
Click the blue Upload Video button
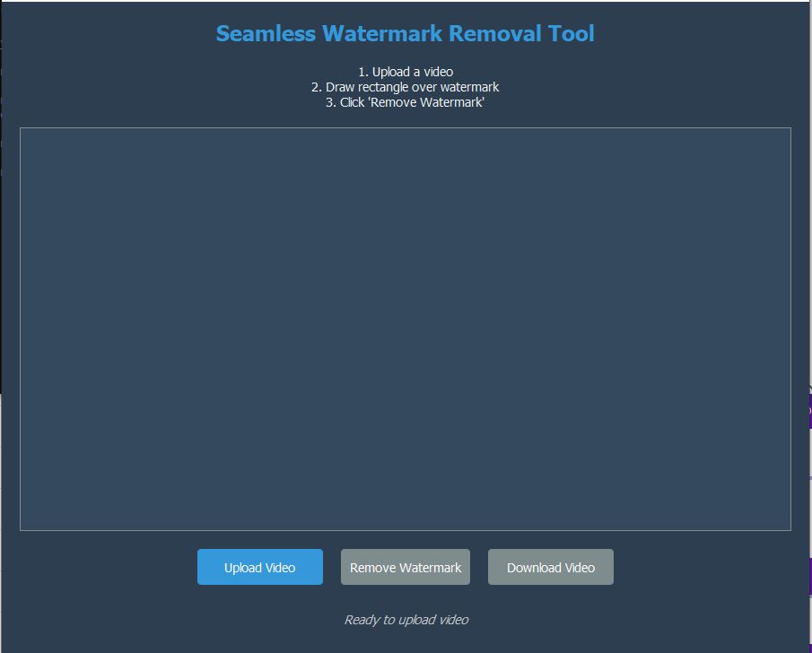tap(259, 567)
